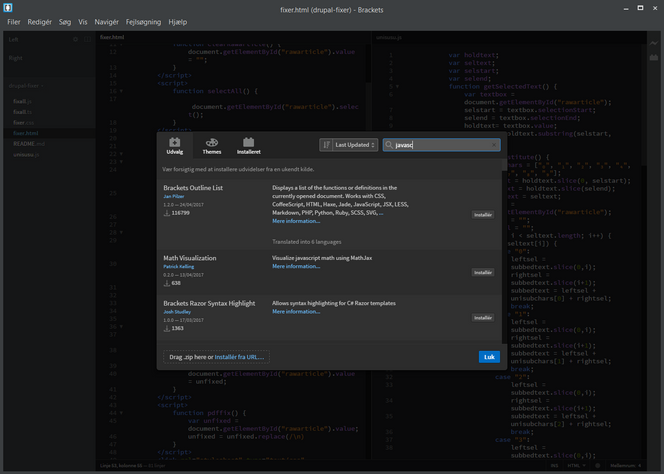Collapse code fold at line 36 in fixer.html
This screenshot has width=664, height=474.
click(121, 327)
